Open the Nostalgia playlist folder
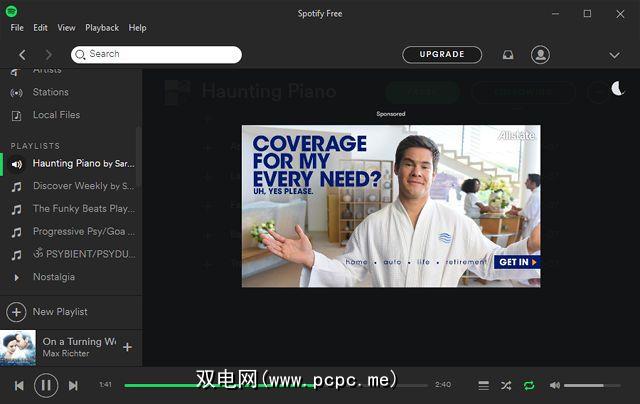The image size is (640, 404). pos(54,277)
